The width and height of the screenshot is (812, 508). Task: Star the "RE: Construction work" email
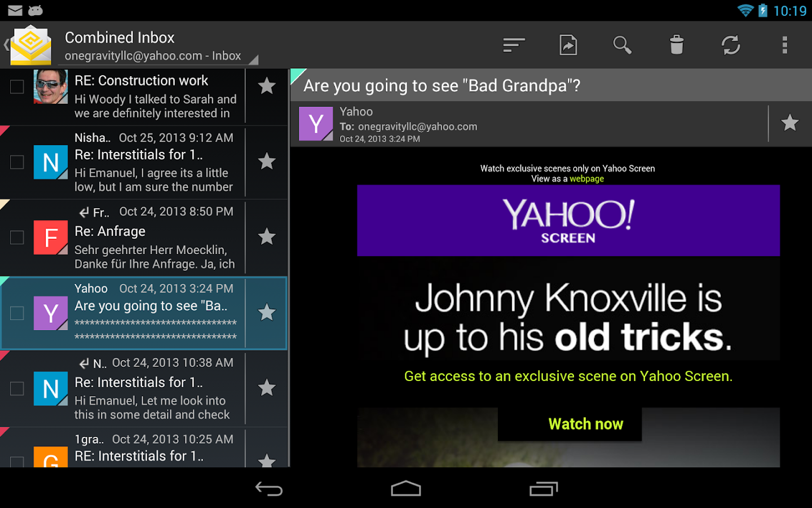point(267,86)
